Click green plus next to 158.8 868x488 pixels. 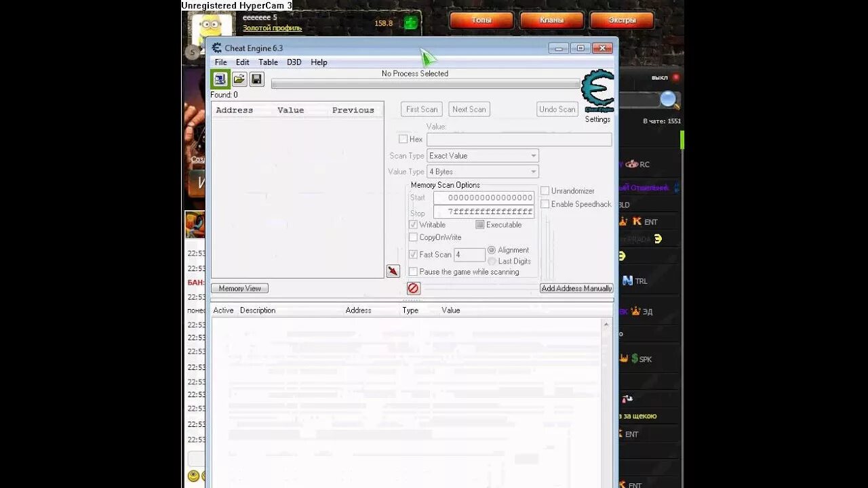[410, 23]
